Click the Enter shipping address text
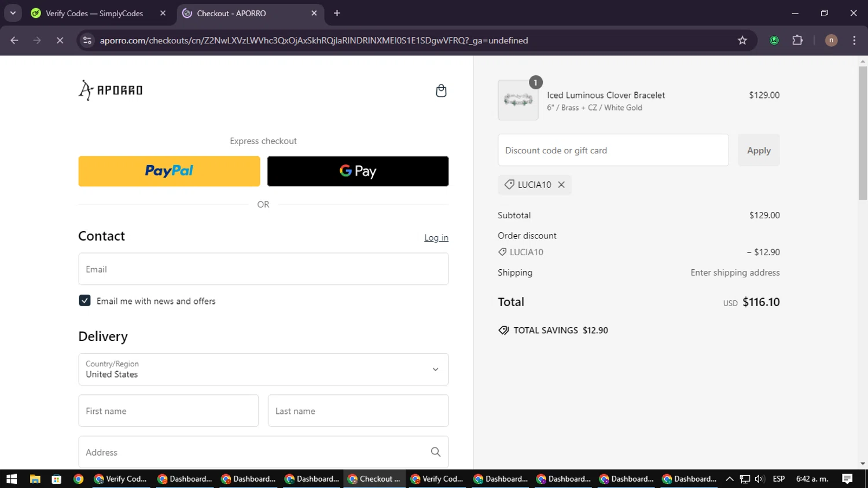The height and width of the screenshot is (488, 868). (x=735, y=273)
